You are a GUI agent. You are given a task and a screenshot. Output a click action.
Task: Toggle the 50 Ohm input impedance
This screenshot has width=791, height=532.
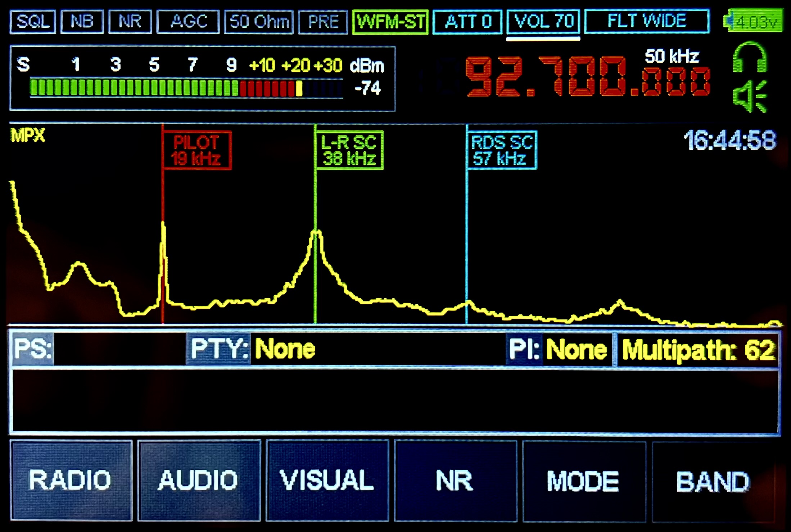click(x=259, y=22)
